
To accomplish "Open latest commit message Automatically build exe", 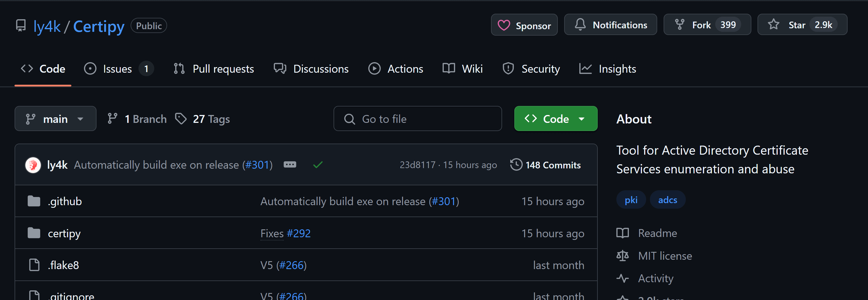I will pos(156,165).
